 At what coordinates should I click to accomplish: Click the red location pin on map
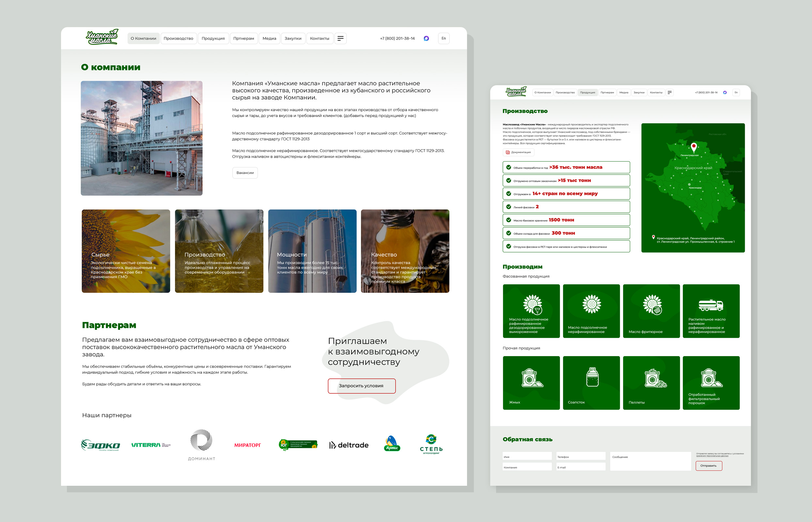pos(694,147)
